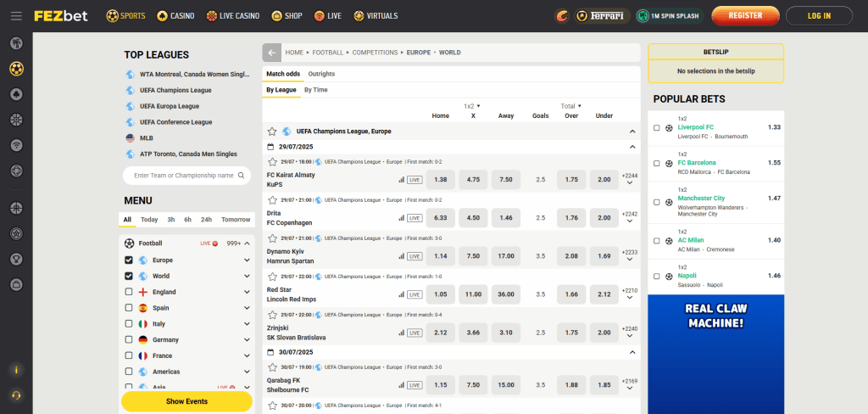The width and height of the screenshot is (868, 414).
Task: Check the Germany checkbox
Action: coord(129,339)
